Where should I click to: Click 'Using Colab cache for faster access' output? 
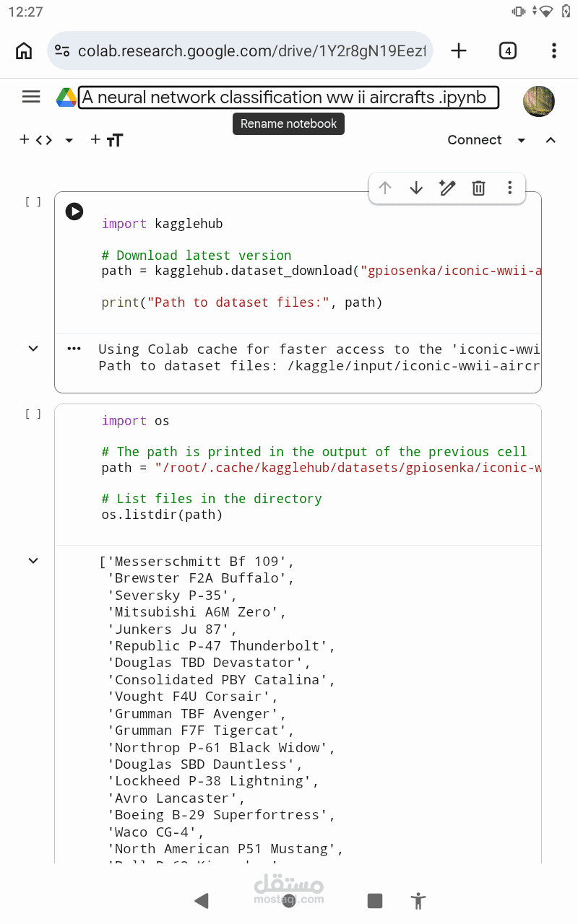tap(319, 349)
